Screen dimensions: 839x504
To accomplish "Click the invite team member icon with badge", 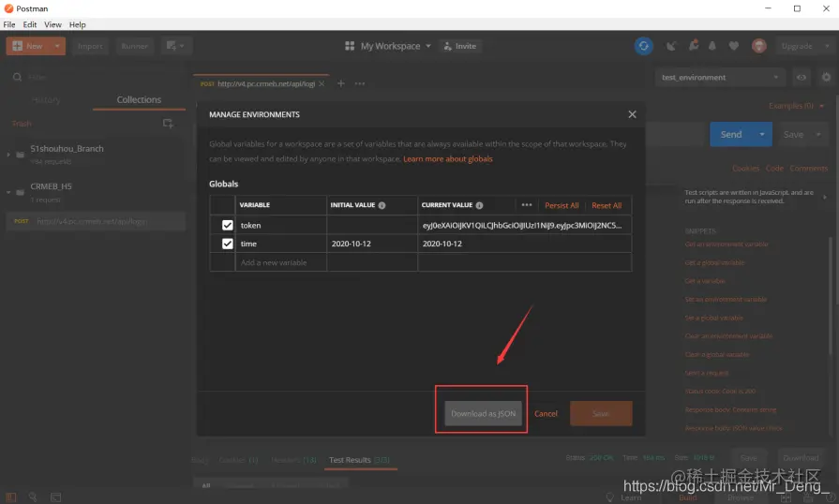I will pyautogui.click(x=694, y=45).
